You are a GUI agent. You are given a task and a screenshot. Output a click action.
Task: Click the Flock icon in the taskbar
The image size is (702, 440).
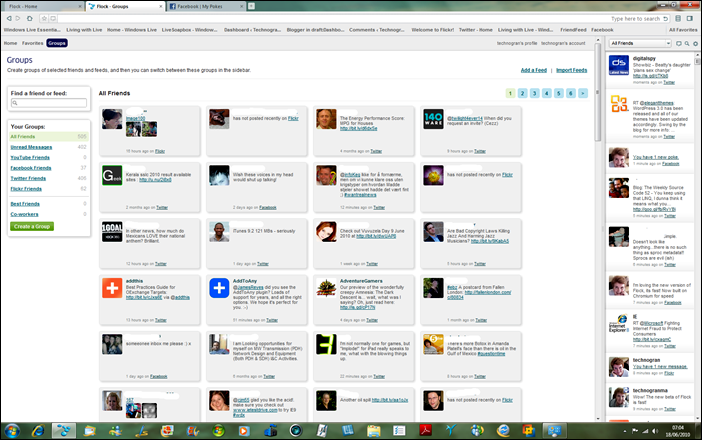click(64, 431)
